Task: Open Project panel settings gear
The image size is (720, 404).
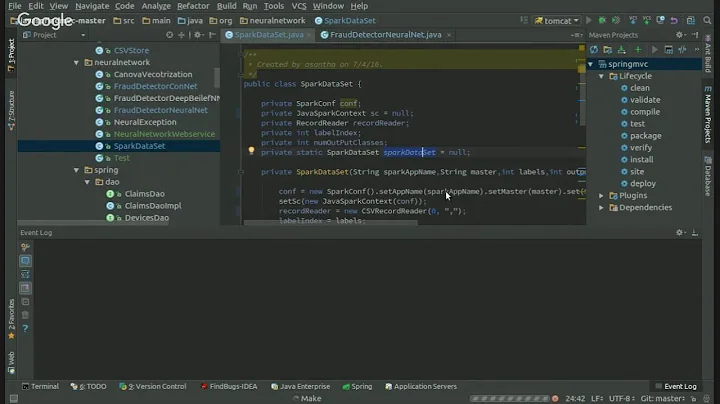Action: 198,35
